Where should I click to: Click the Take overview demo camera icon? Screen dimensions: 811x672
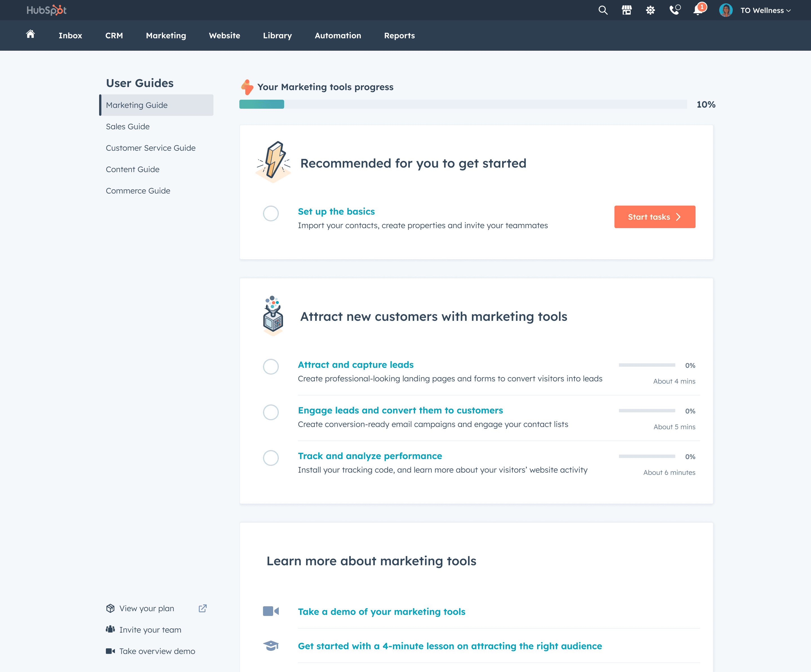click(x=110, y=651)
